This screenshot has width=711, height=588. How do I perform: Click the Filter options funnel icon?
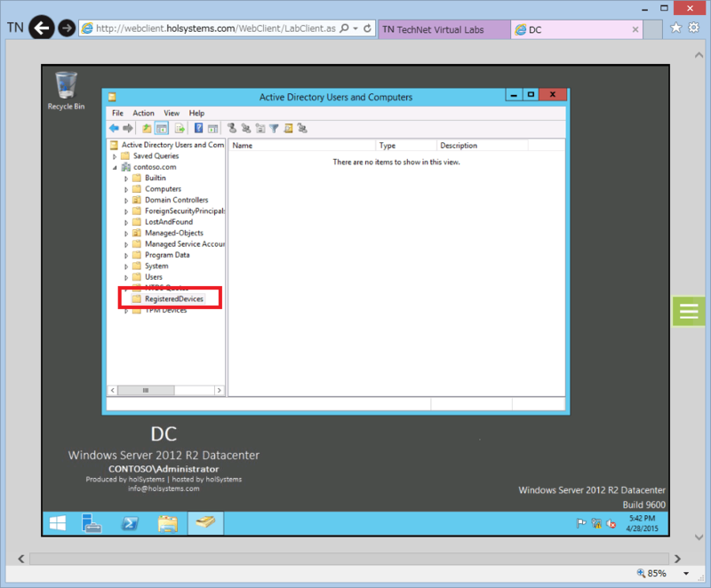click(x=274, y=129)
